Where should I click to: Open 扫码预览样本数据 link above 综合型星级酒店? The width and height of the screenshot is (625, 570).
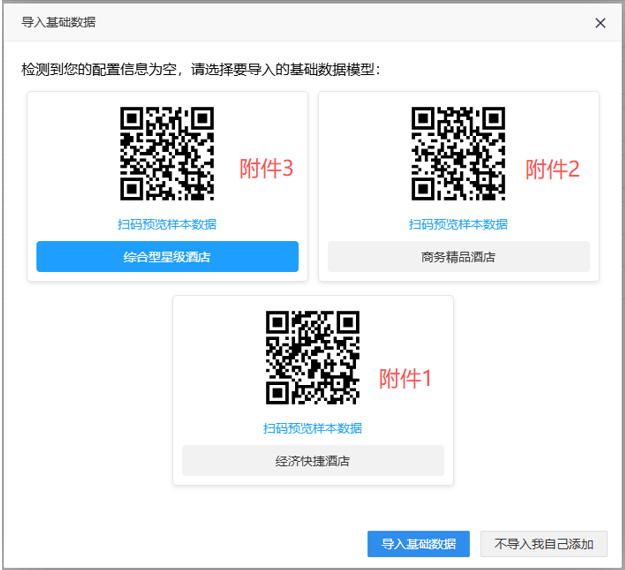coord(167,224)
